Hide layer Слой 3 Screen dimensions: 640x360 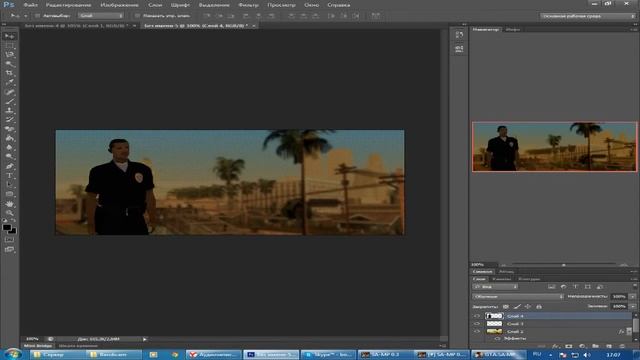point(477,324)
